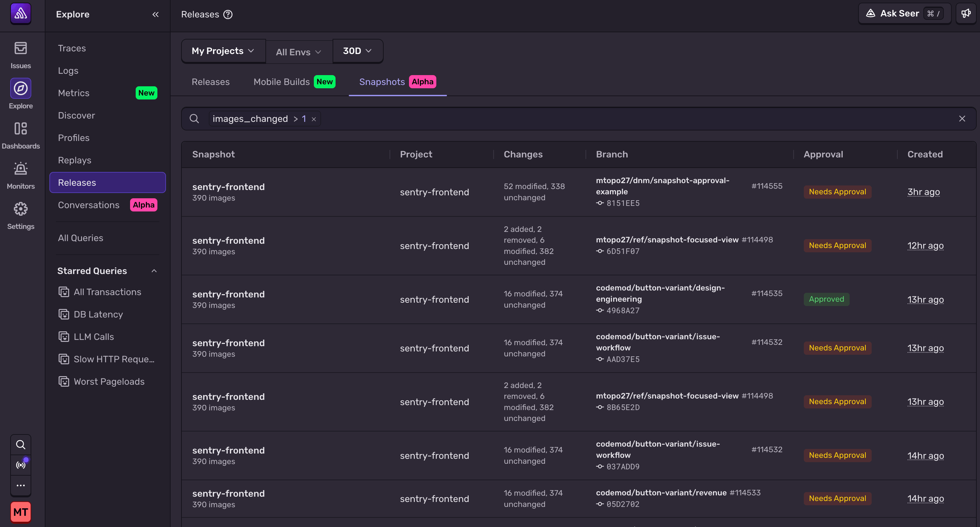980x527 pixels.
Task: Collapse the Explore sidebar panel
Action: (x=155, y=14)
